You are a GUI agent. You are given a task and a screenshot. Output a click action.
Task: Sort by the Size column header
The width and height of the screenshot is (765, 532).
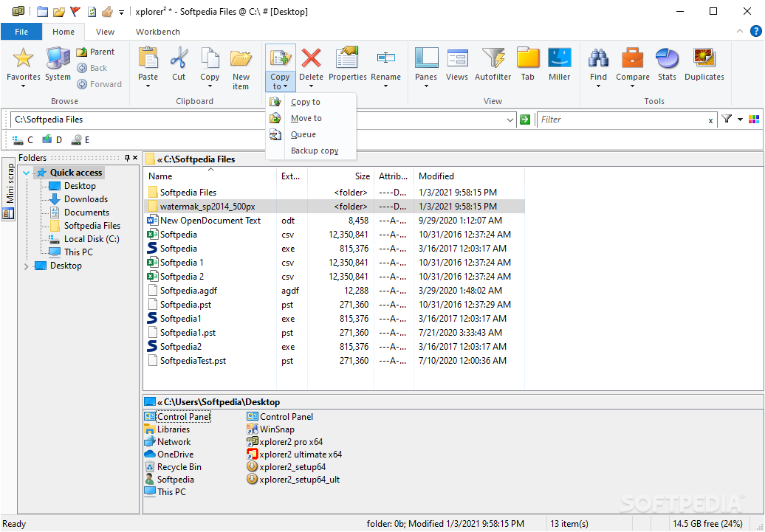(340, 176)
